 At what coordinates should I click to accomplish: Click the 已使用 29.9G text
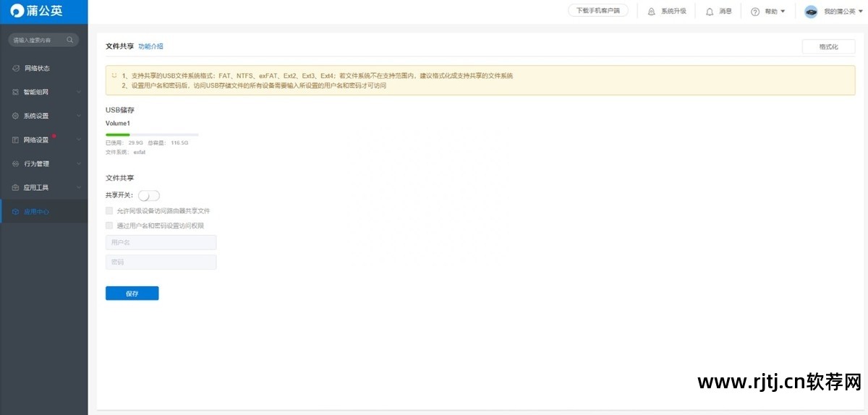click(x=124, y=143)
